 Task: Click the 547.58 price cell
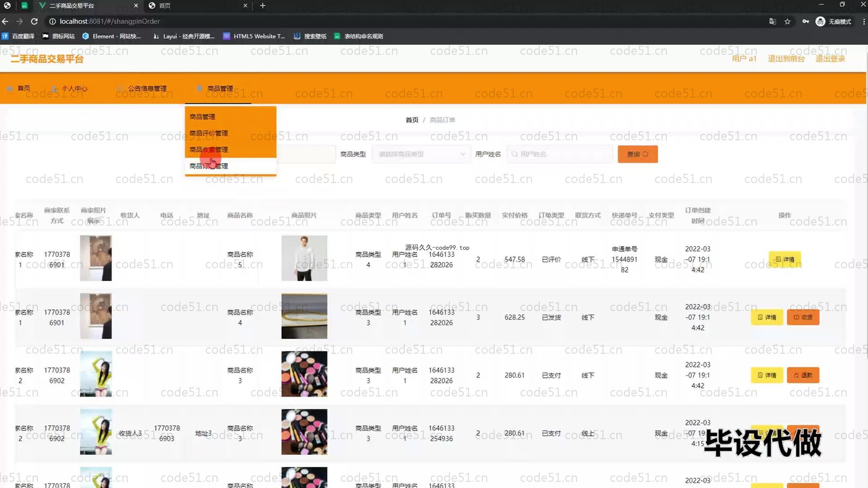click(515, 260)
